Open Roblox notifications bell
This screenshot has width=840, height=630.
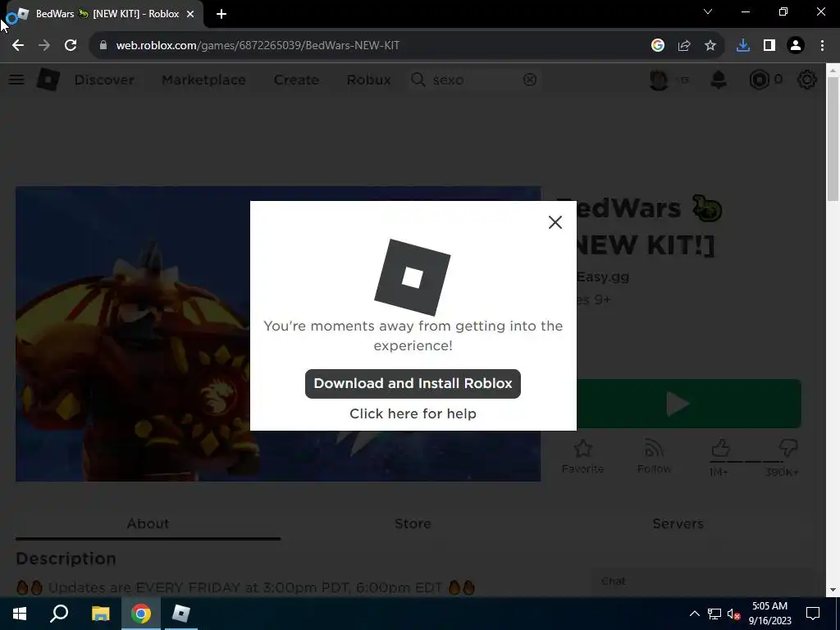tap(719, 80)
